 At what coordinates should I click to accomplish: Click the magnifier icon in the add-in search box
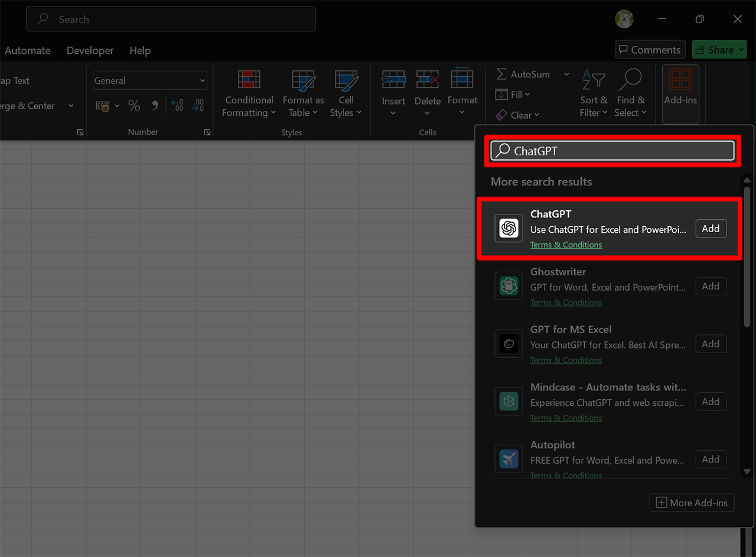(503, 151)
